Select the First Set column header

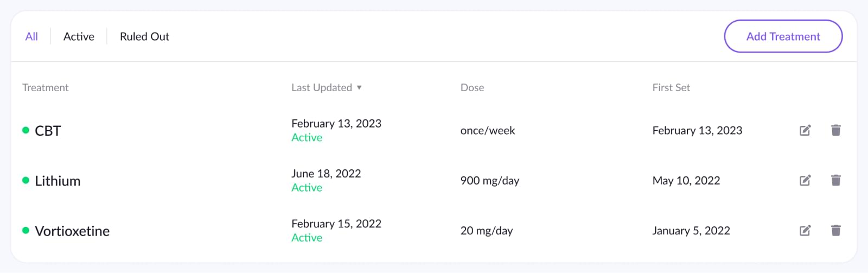[671, 87]
